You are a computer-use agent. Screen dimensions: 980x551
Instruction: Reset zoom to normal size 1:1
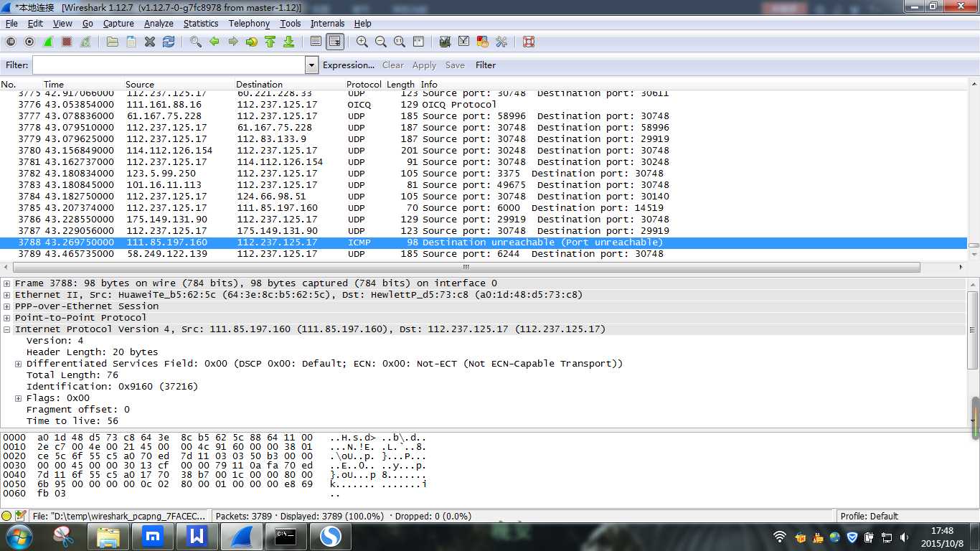pos(400,42)
